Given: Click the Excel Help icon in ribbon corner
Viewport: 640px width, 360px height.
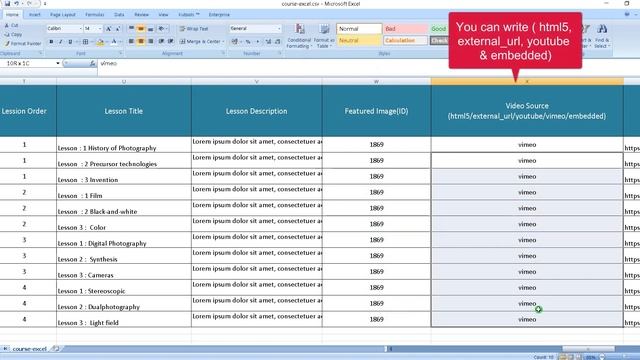Looking at the screenshot, I should [x=627, y=15].
